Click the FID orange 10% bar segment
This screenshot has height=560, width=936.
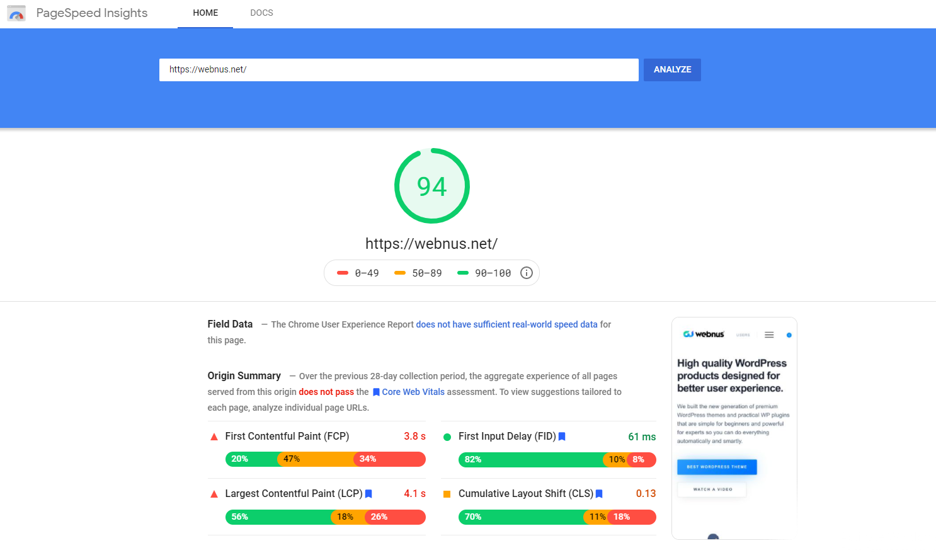point(615,460)
